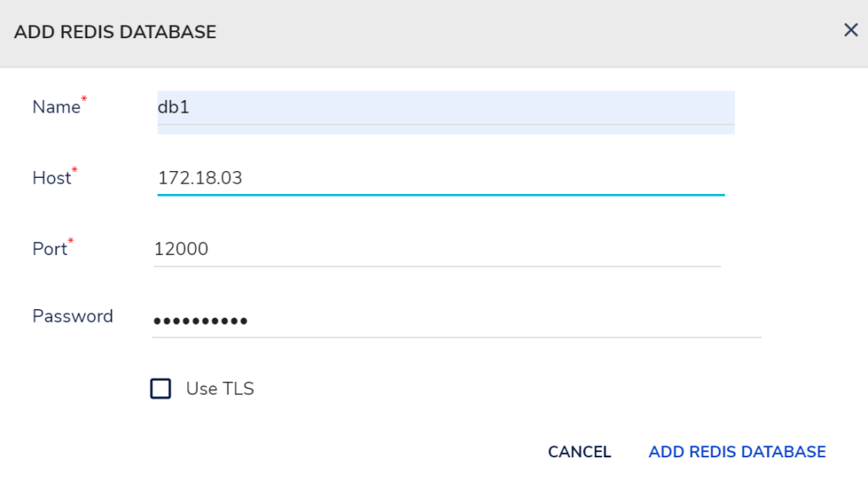Screen dimensions: 868x481
Task: Confirm with blue ADD REDIS DATABASE button
Action: point(737,451)
